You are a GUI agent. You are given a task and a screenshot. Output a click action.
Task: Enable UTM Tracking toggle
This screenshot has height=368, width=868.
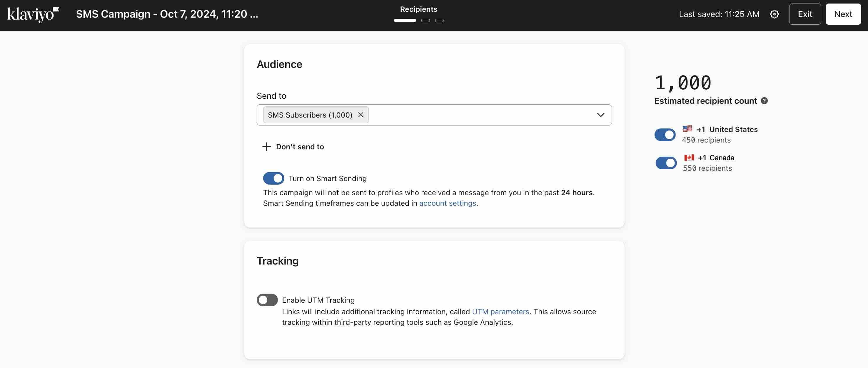(x=267, y=300)
